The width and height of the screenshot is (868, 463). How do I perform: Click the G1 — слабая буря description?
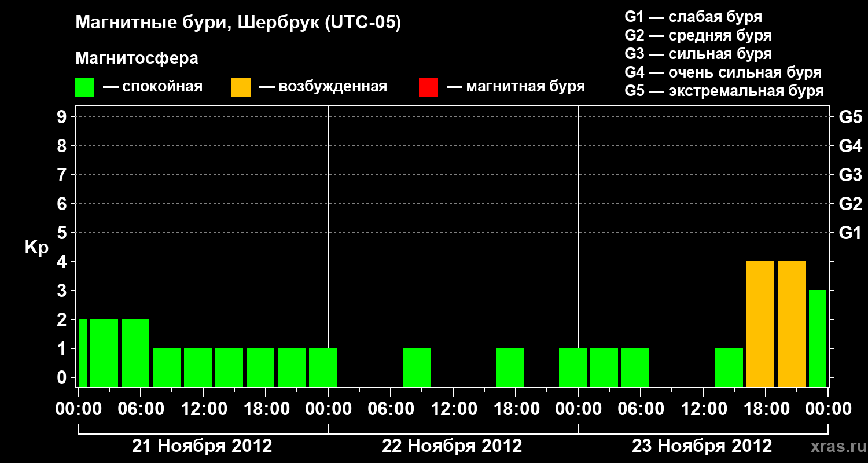693,17
